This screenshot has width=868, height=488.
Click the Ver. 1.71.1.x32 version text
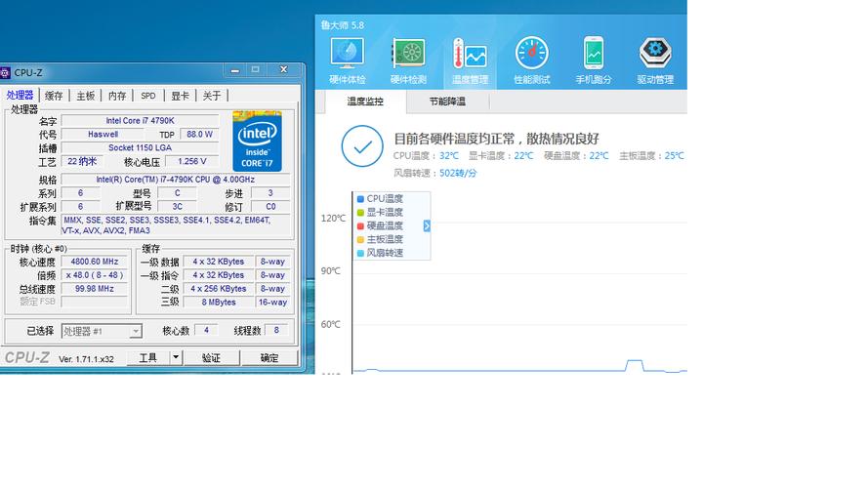click(86, 359)
